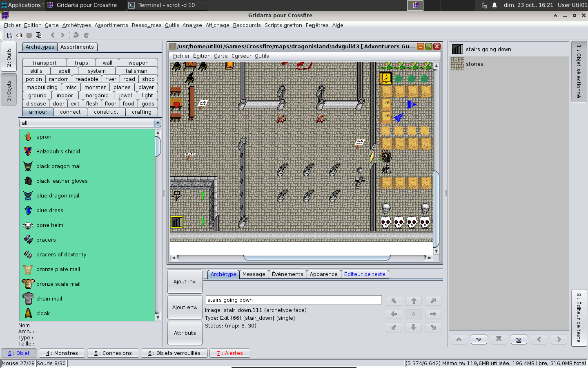Switch to the Apparence tab

323,274
